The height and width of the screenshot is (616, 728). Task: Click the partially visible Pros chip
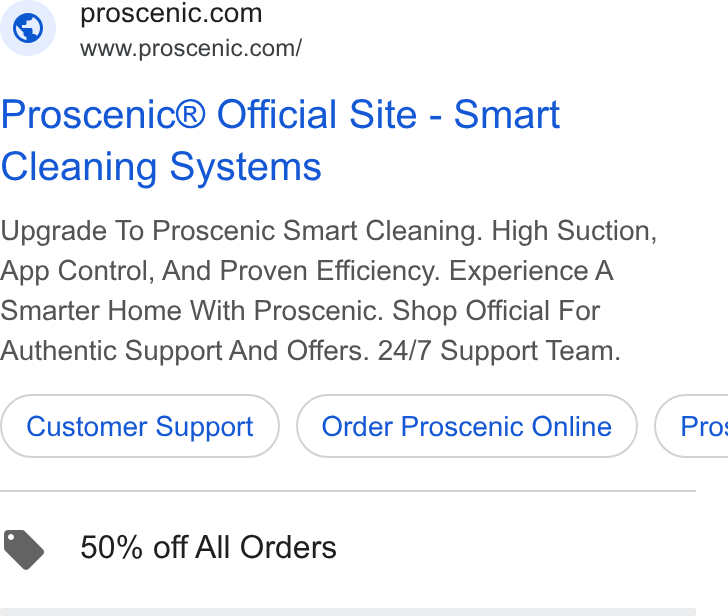coord(692,426)
